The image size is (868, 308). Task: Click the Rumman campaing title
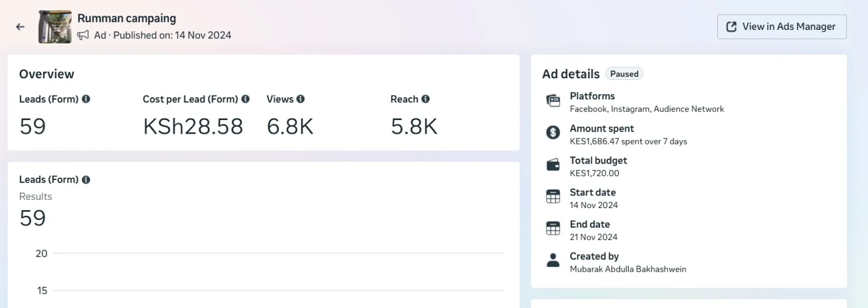[126, 18]
